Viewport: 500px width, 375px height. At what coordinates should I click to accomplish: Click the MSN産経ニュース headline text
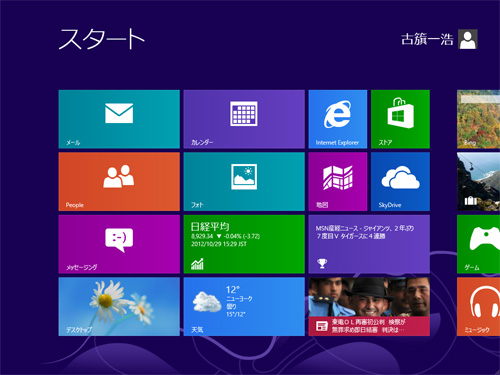coord(365,232)
